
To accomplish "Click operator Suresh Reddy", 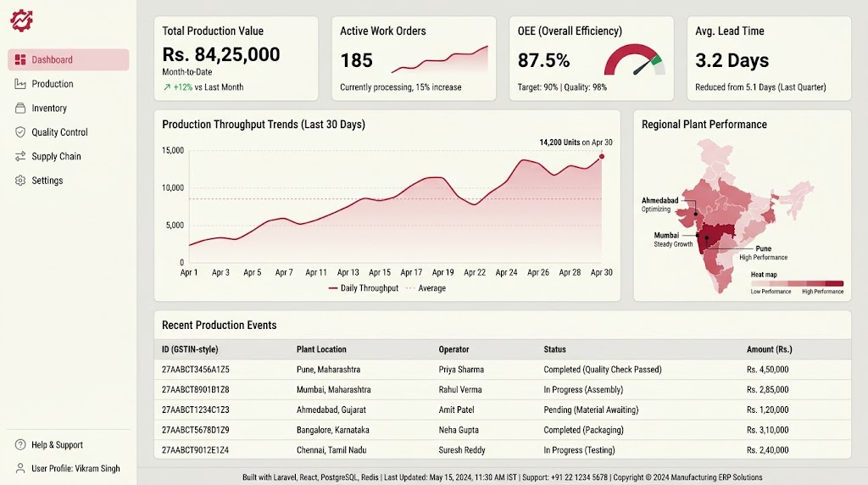I will [x=462, y=450].
